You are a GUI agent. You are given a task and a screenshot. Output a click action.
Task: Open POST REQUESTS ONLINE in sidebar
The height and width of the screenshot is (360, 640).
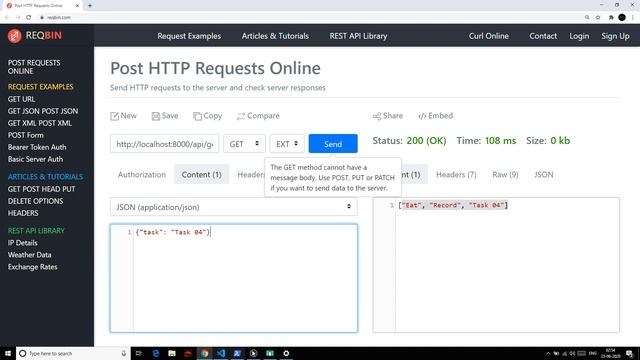click(34, 67)
